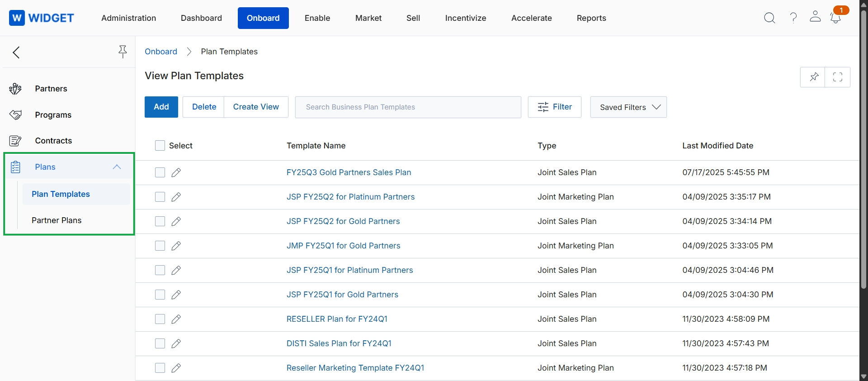
Task: Open the Reports menu
Action: 591,18
